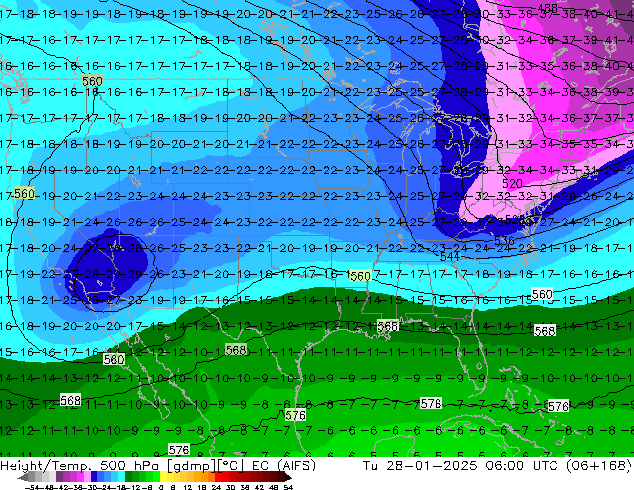Pick the bright red swatch in the temperature legend
Viewport: 634px width, 490px height.
(218, 477)
